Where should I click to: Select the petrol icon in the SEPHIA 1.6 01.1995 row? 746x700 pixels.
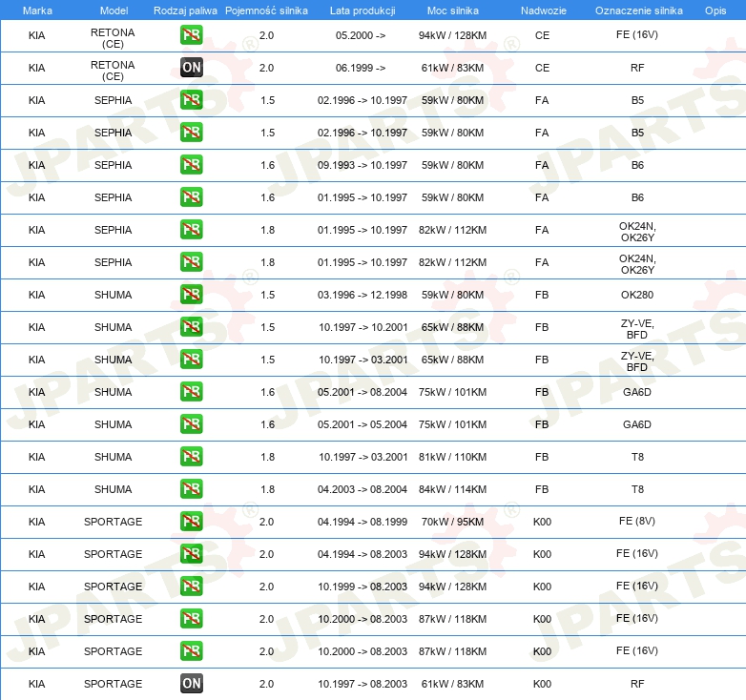pos(191,196)
